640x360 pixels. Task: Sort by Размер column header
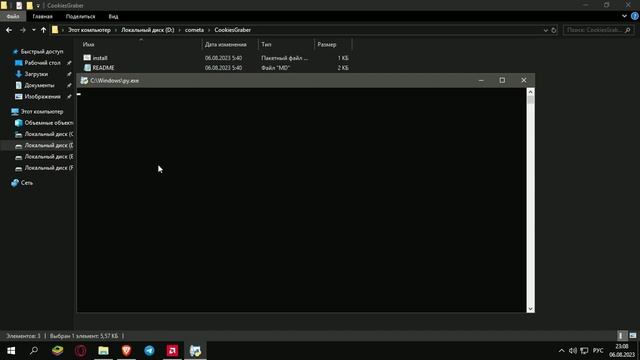click(327, 44)
